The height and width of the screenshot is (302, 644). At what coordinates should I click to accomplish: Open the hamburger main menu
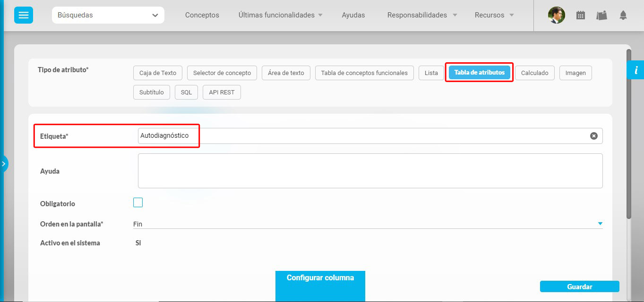pos(24,15)
